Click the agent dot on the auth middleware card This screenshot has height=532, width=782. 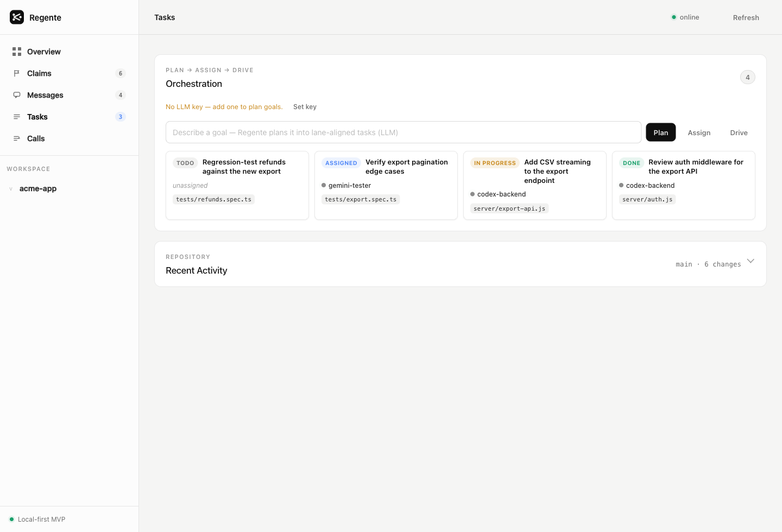coord(621,185)
